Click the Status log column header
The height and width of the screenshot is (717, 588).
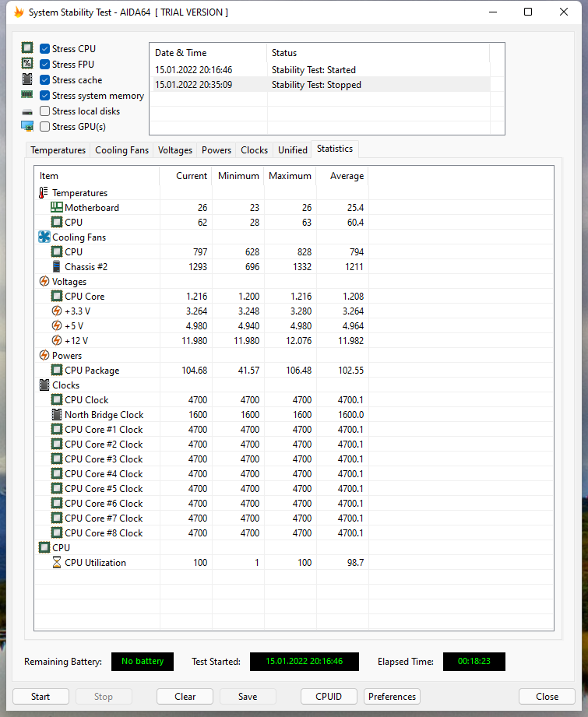[378, 53]
